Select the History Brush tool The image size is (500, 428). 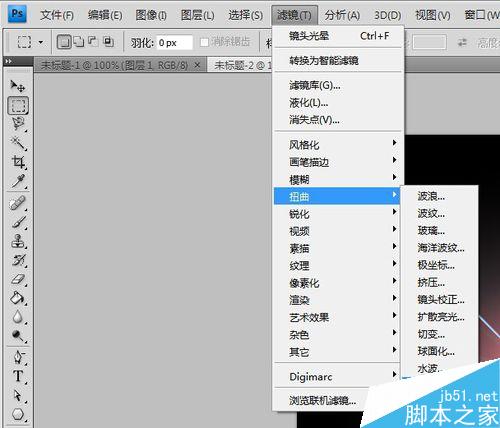point(18,260)
